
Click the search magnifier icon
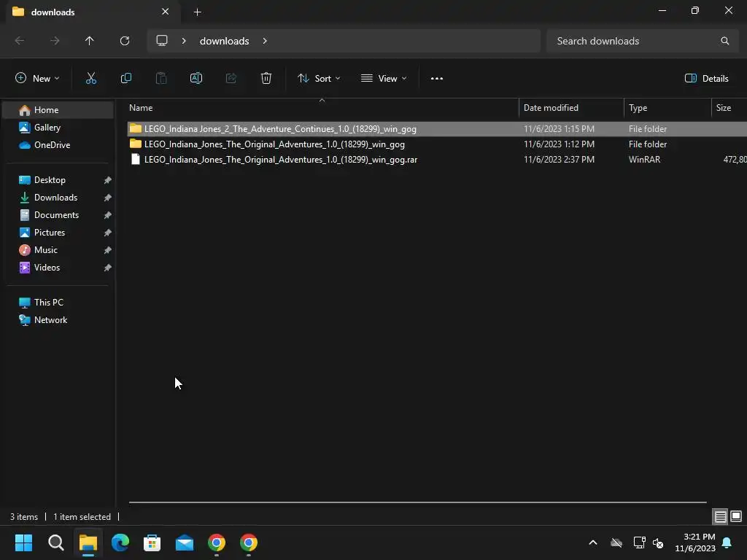click(724, 41)
